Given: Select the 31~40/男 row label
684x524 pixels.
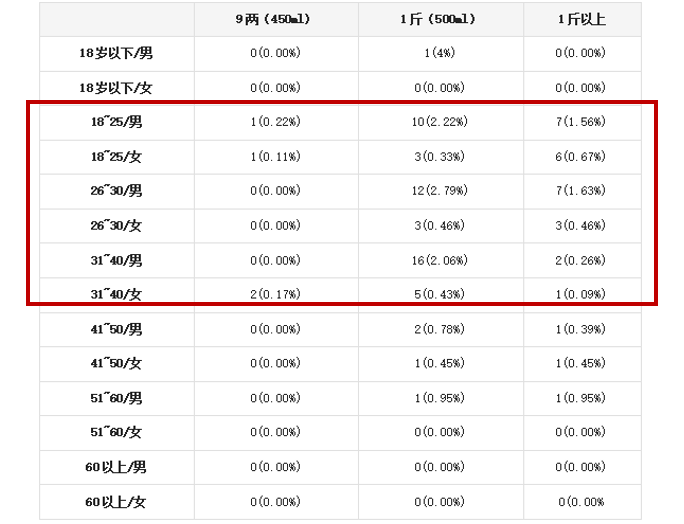Looking at the screenshot, I should click(x=116, y=260).
